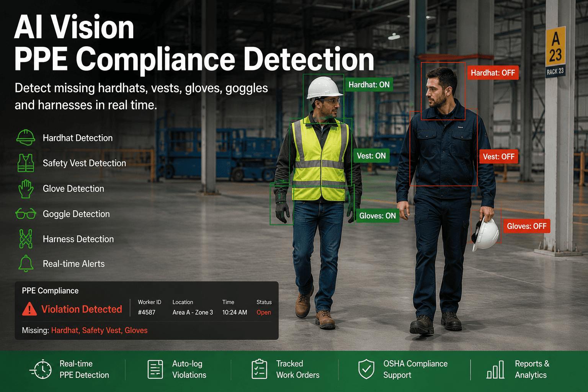Click the missing items 'Hardhat, Safety Vest, Gloves'
The image size is (588, 392).
pyautogui.click(x=99, y=330)
